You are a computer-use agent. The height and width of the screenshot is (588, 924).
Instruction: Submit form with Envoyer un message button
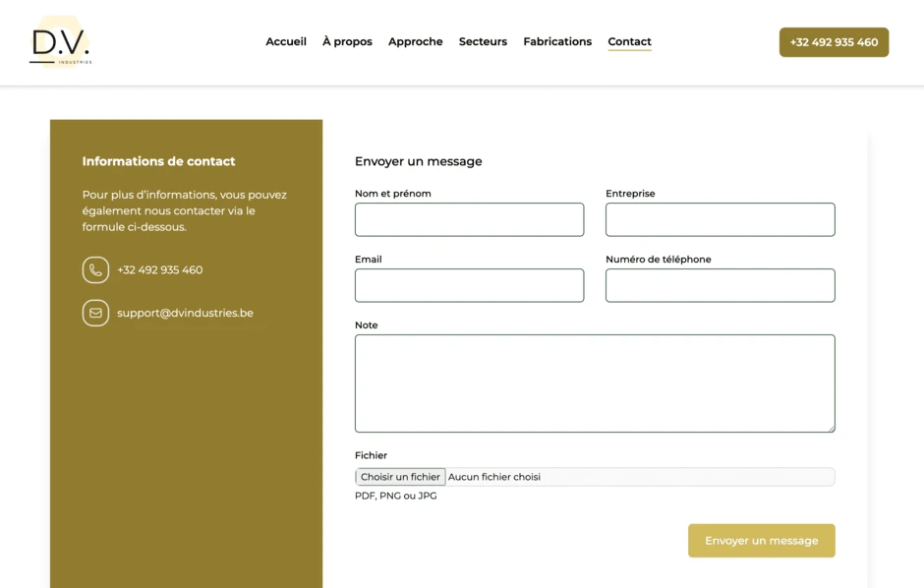[761, 541]
